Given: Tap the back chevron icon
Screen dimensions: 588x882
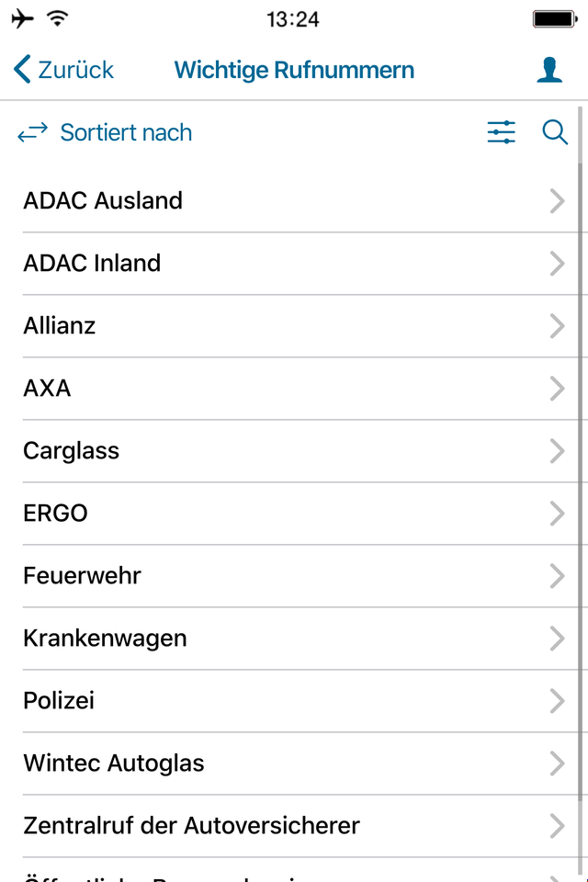Looking at the screenshot, I should click(x=21, y=70).
